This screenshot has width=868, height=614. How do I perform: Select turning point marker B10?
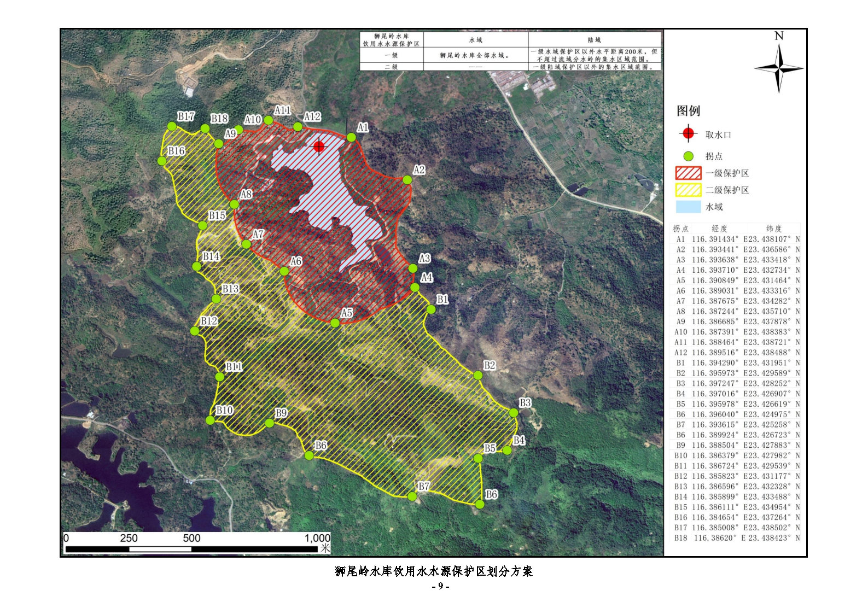click(x=210, y=420)
